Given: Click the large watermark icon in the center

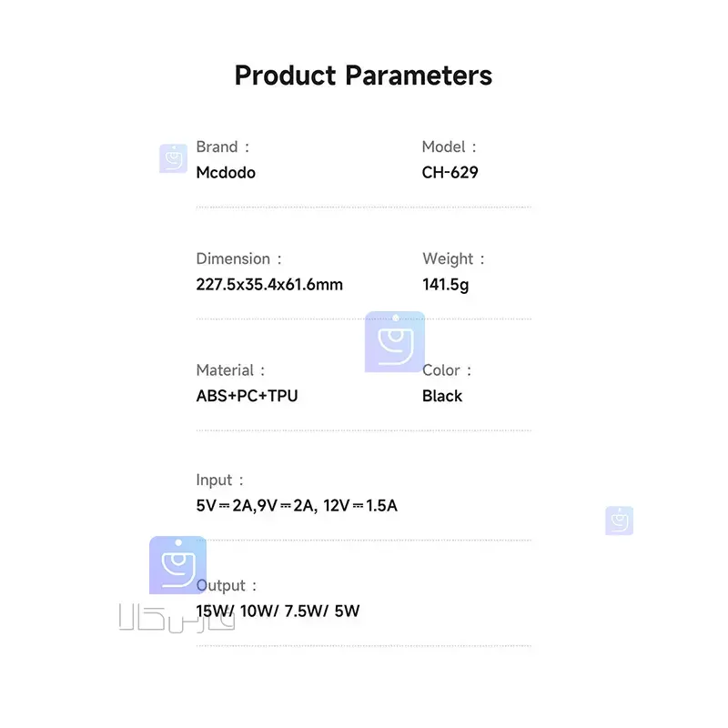Looking at the screenshot, I should pos(395,342).
